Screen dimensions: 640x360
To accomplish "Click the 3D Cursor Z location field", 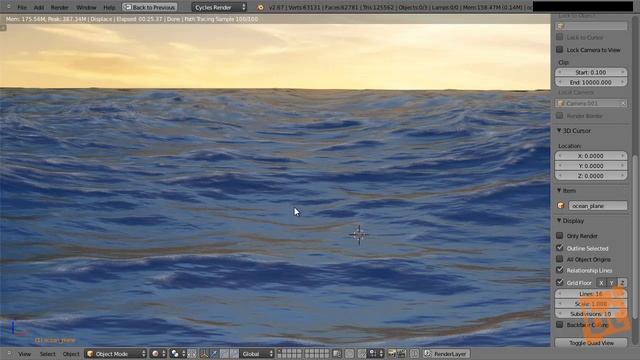I will click(591, 176).
